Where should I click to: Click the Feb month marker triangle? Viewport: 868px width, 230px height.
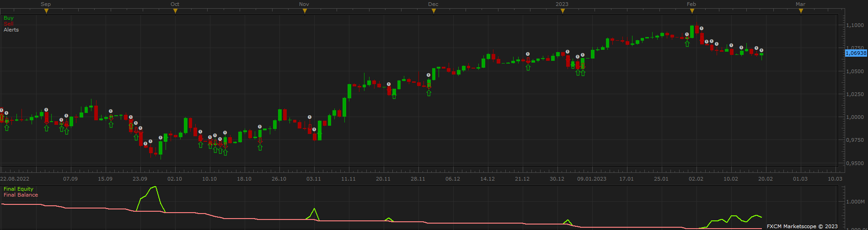pos(692,11)
